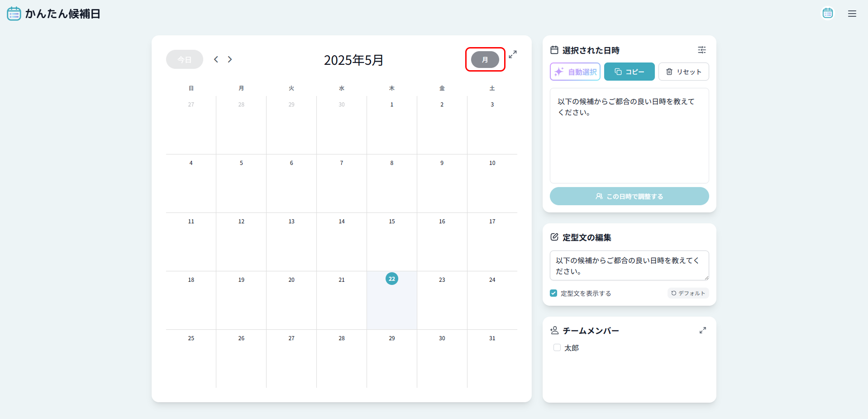868x419 pixels.
Task: Click the かんたん候補日 title text
Action: point(63,14)
